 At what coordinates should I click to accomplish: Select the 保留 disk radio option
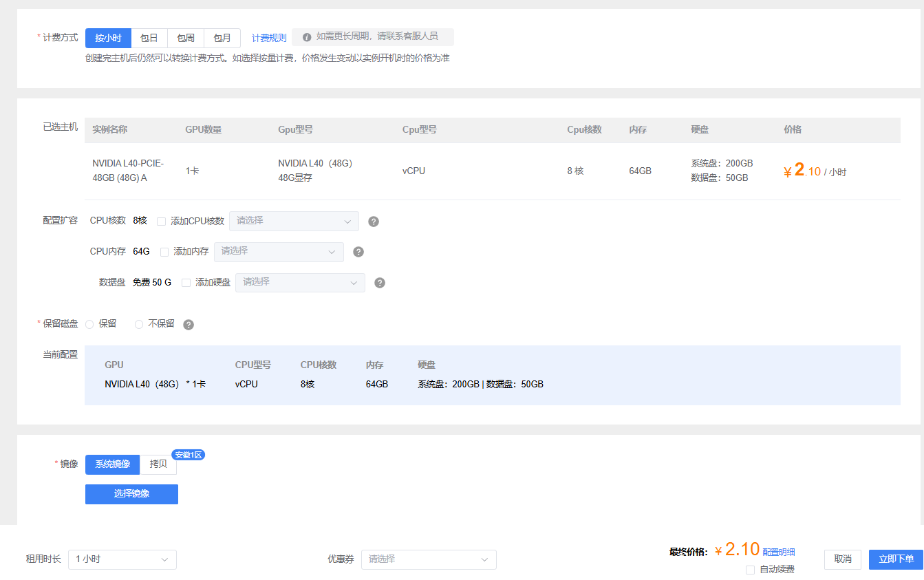[89, 324]
